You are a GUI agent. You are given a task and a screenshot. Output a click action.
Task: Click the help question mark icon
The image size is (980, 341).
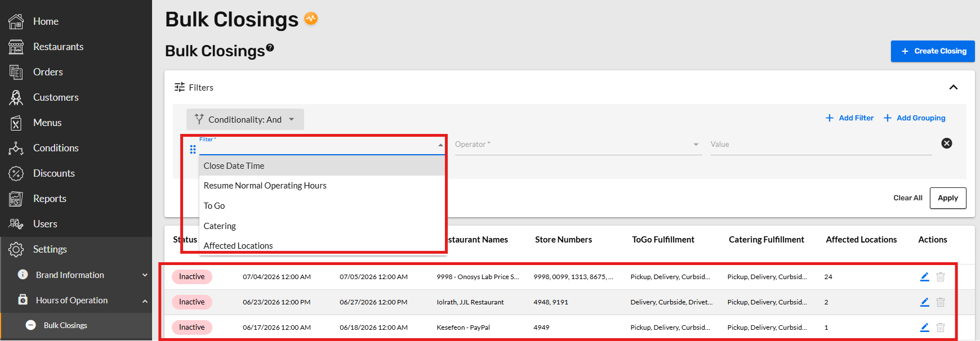[270, 48]
